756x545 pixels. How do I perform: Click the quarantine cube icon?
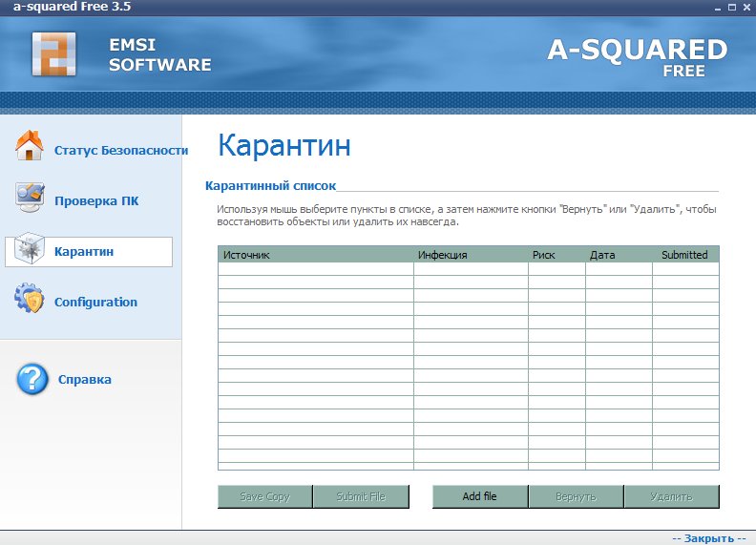click(30, 248)
